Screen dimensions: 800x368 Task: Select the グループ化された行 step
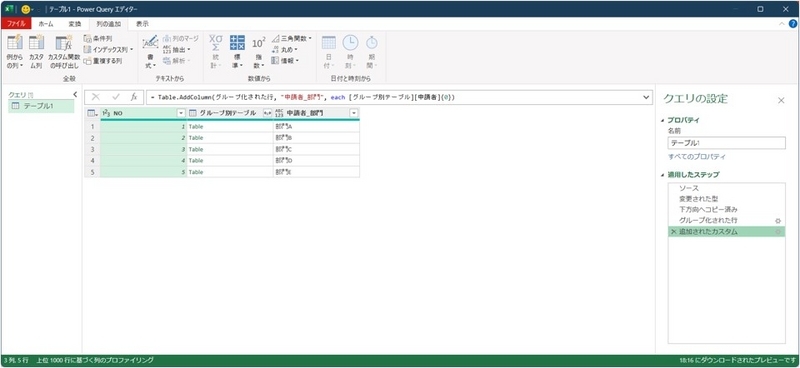pyautogui.click(x=727, y=220)
